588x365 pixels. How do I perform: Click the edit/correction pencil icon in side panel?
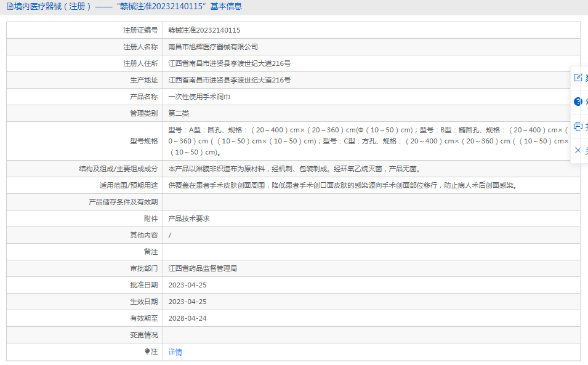(578, 78)
